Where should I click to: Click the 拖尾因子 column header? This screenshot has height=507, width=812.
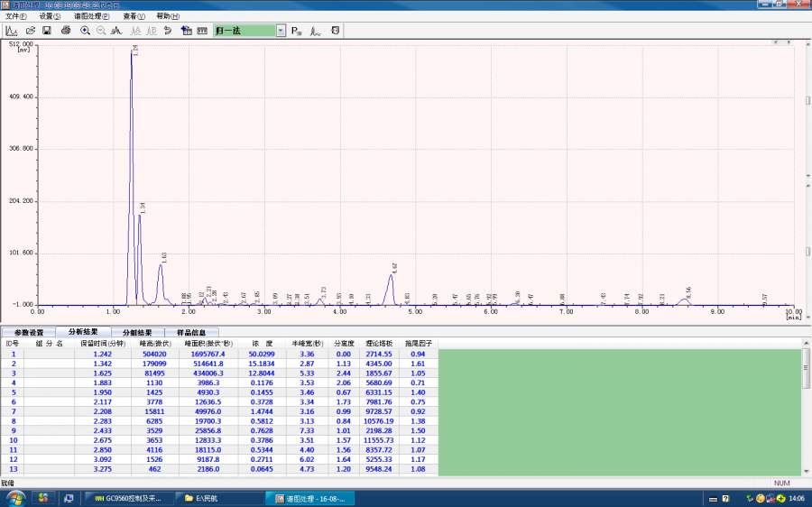[419, 344]
